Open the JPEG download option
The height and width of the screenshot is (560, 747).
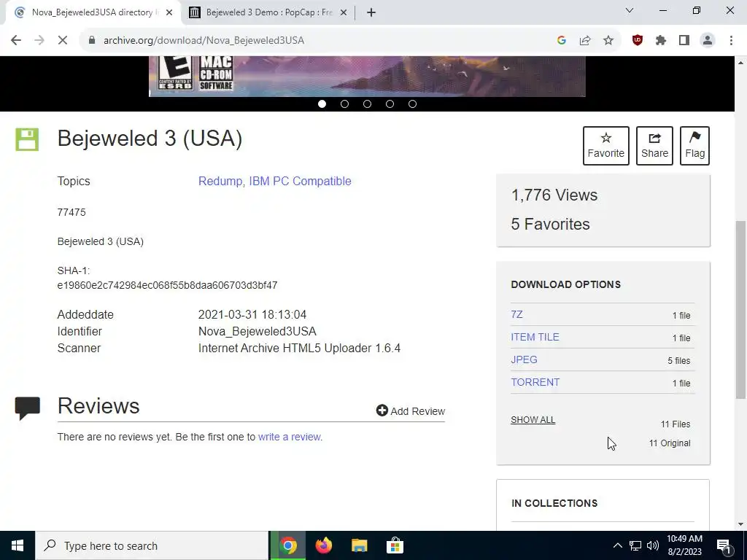(524, 359)
